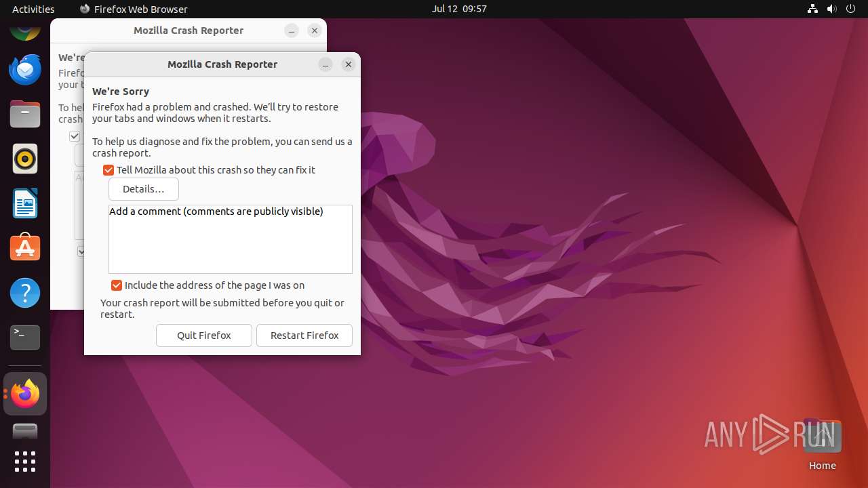This screenshot has width=868, height=488.
Task: Open the Help icon in dock
Action: coord(25,293)
